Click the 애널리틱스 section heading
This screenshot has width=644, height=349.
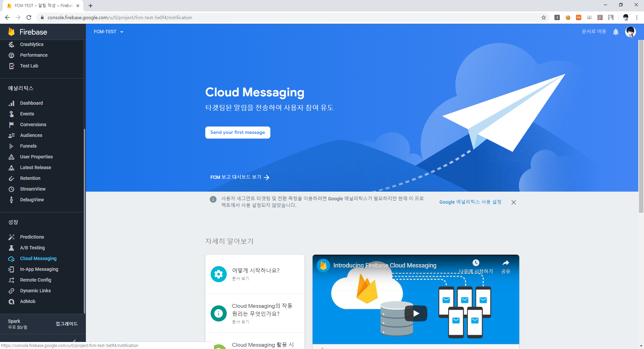[21, 88]
